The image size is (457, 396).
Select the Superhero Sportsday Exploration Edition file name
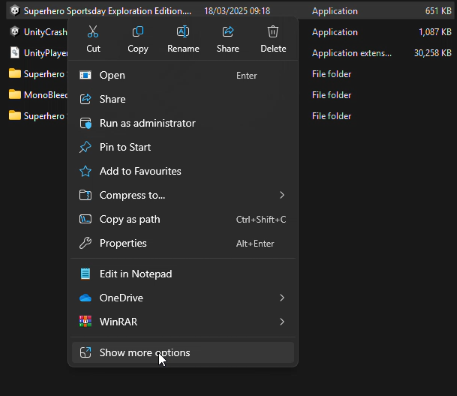pyautogui.click(x=107, y=11)
